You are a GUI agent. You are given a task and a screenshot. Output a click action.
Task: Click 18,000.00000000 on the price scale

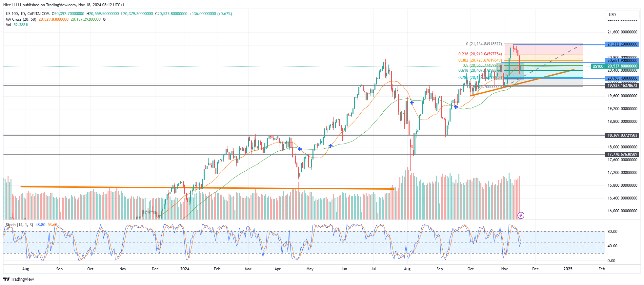click(x=622, y=147)
